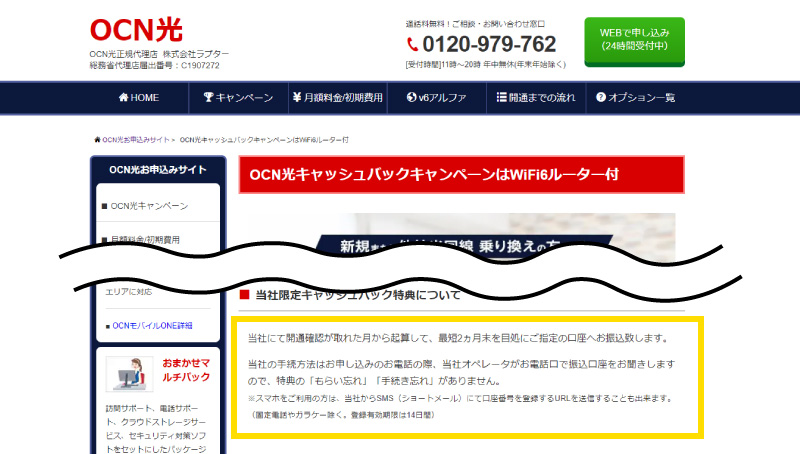Click the list icon beside 開通までの流れ
Image resolution: width=800 pixels, height=454 pixels.
pyautogui.click(x=502, y=97)
